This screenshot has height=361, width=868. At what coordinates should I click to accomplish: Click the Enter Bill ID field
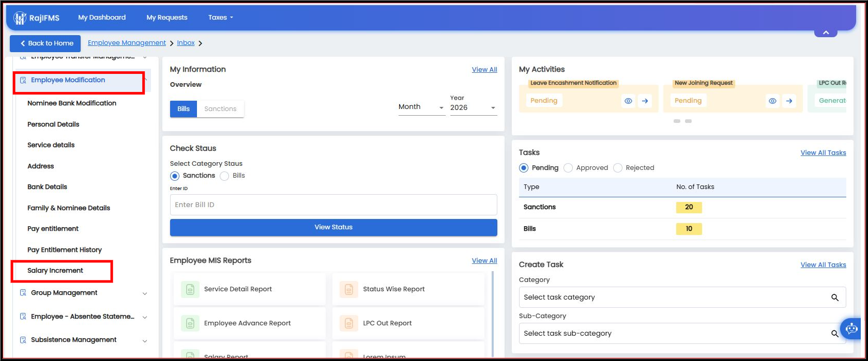pos(333,205)
